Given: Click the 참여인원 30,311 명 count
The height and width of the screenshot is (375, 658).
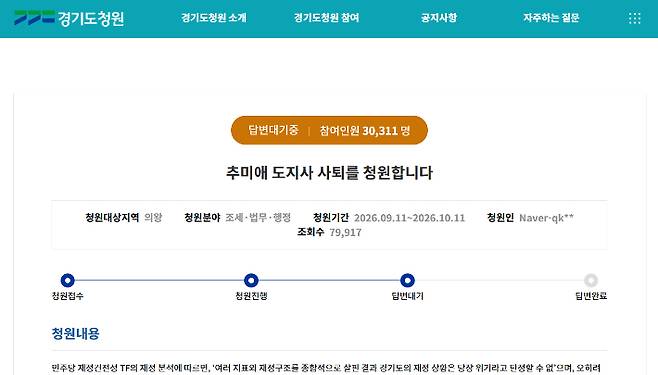Looking at the screenshot, I should 365,130.
